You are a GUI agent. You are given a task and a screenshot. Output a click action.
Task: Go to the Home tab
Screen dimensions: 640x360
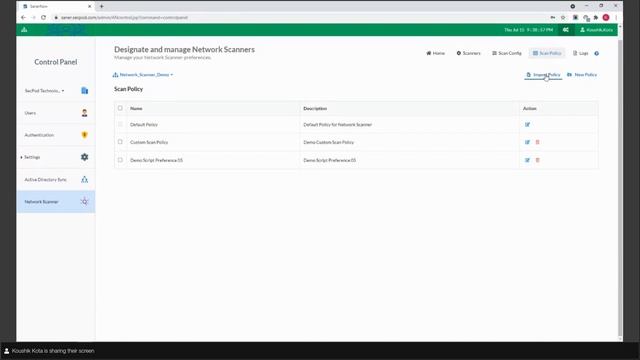coord(436,53)
